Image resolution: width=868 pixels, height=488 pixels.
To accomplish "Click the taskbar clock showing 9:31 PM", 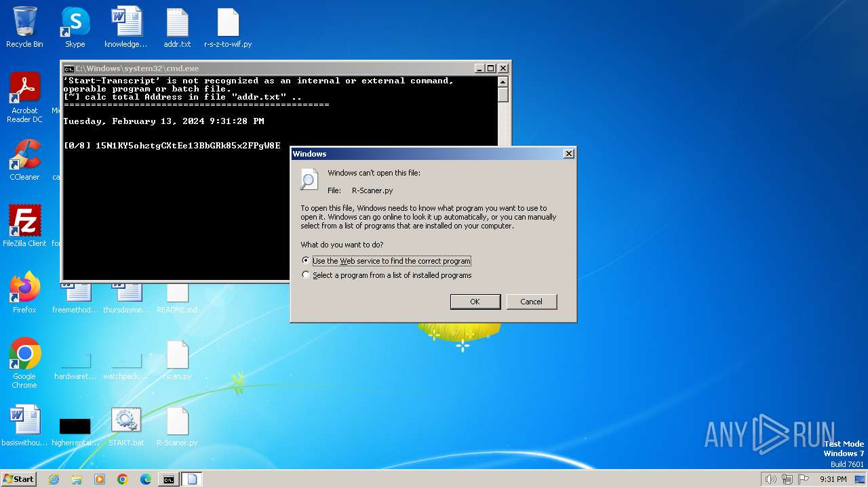I will point(833,479).
